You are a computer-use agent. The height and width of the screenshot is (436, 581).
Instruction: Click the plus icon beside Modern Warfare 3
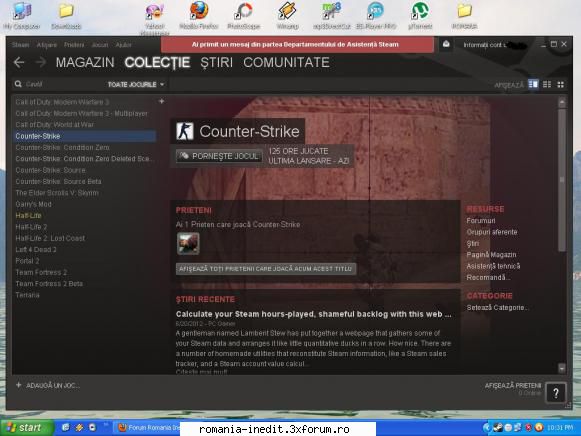[162, 101]
